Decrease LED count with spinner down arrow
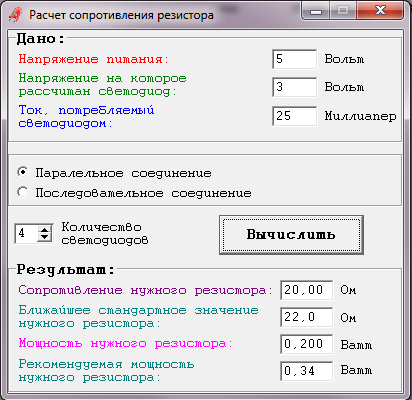This screenshot has height=400, width=412. [x=45, y=237]
